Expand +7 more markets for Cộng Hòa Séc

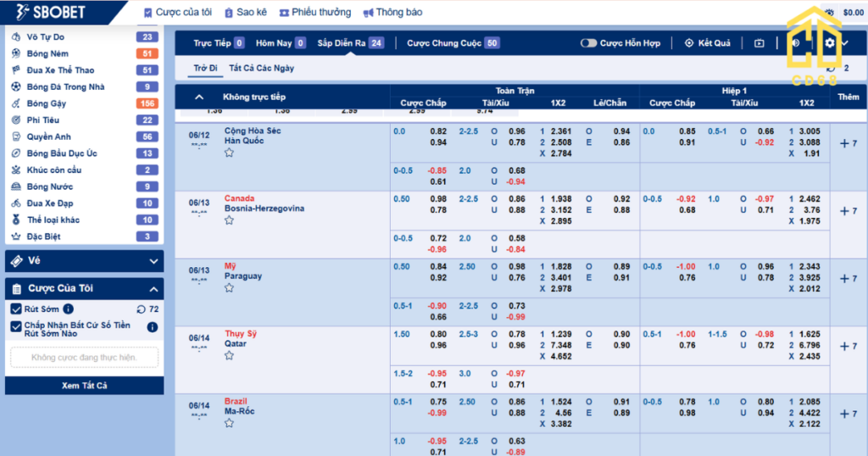click(x=849, y=143)
